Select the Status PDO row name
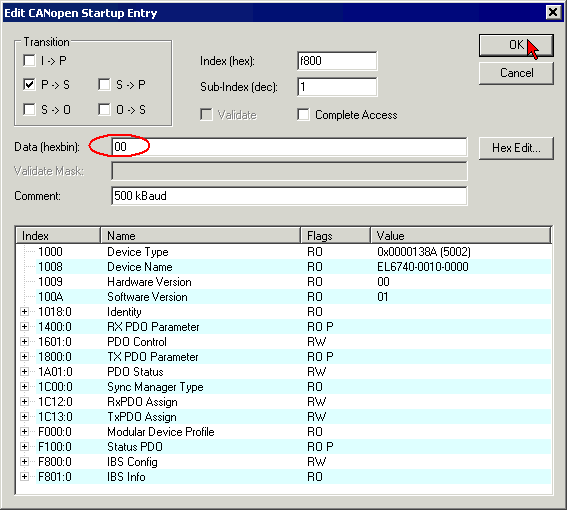567x510 pixels. pos(135,447)
